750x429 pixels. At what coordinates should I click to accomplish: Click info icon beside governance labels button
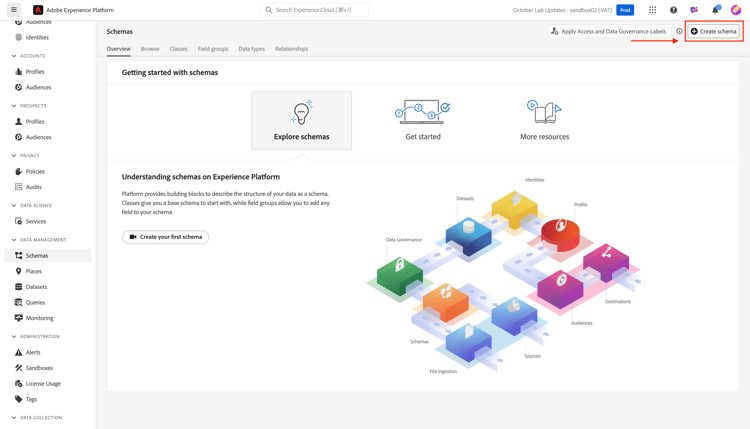(x=679, y=31)
